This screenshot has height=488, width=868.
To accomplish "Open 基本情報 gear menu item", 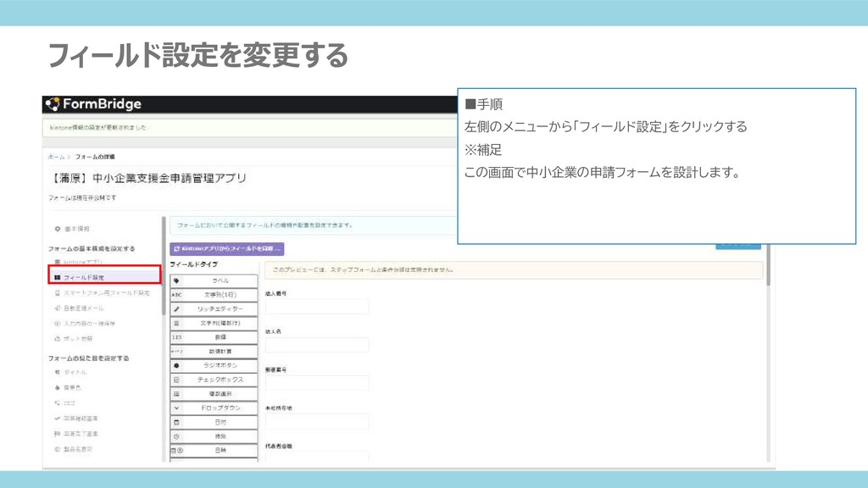I will tap(72, 229).
